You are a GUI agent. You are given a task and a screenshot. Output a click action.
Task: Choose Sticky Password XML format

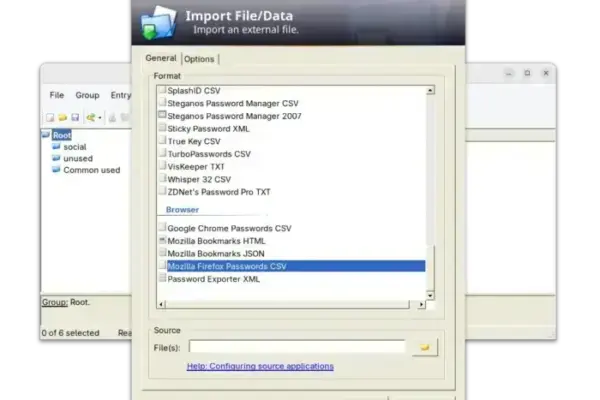[208, 129]
